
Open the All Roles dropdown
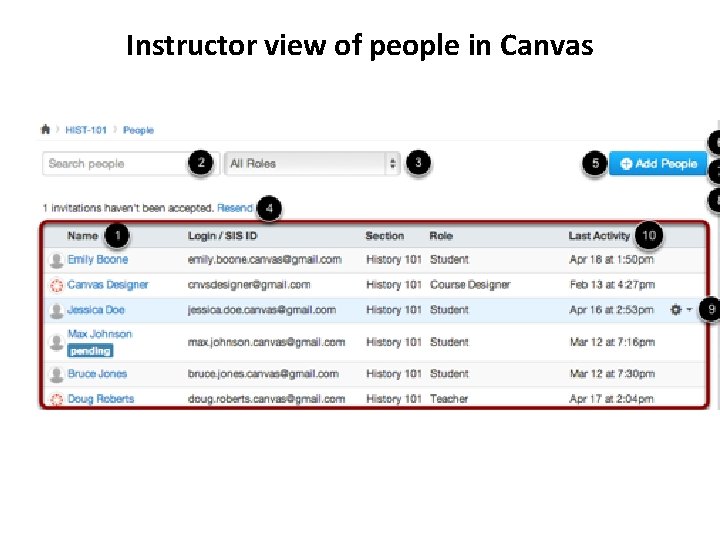coord(312,163)
